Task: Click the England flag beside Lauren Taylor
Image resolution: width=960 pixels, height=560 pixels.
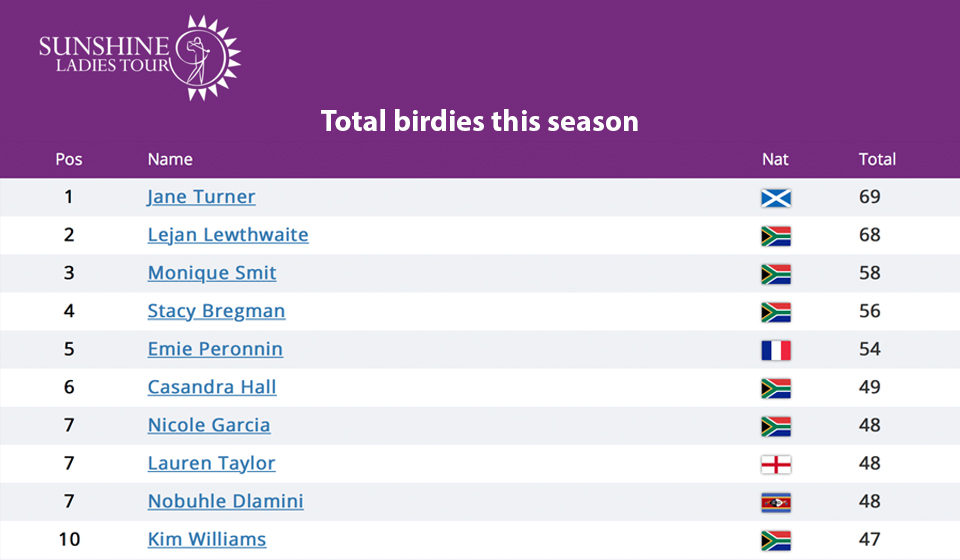Action: pyautogui.click(x=776, y=465)
